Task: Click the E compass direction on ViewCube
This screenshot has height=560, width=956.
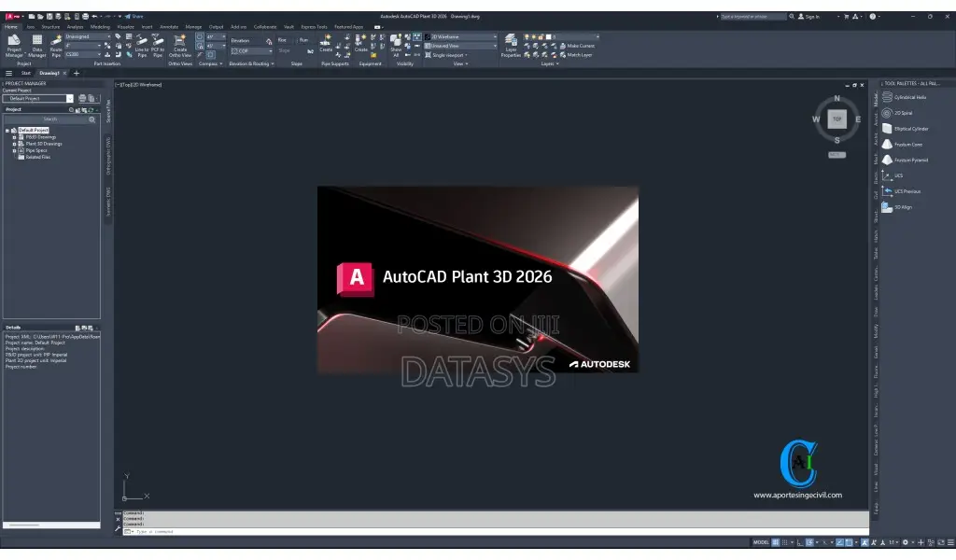Action: (858, 119)
